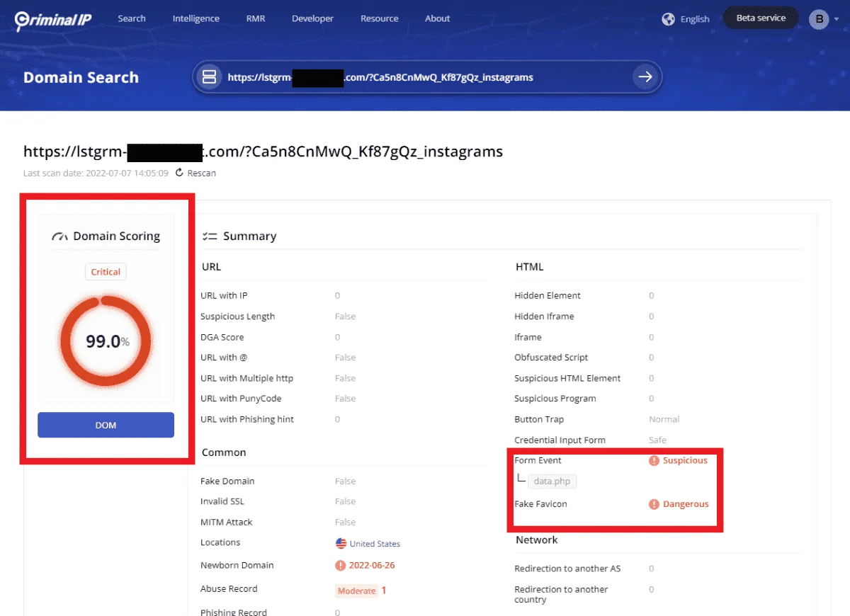Open the Resource menu
The height and width of the screenshot is (616, 850).
pyautogui.click(x=379, y=18)
